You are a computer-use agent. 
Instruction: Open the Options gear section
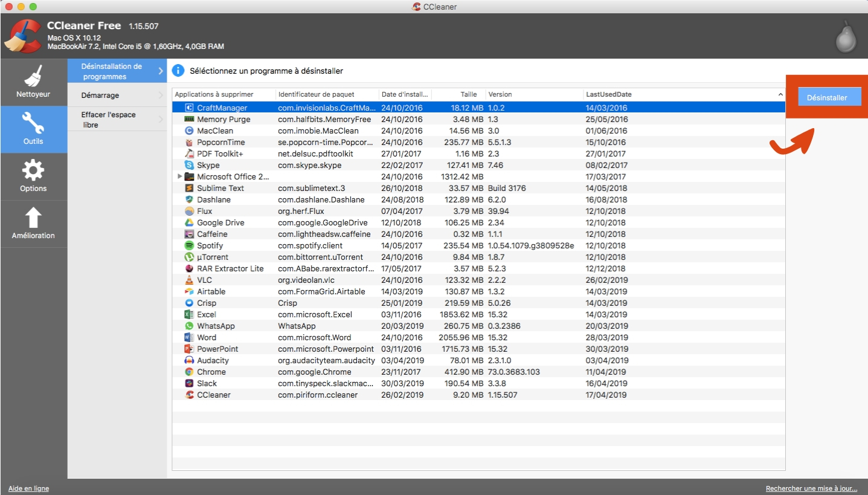coord(33,176)
